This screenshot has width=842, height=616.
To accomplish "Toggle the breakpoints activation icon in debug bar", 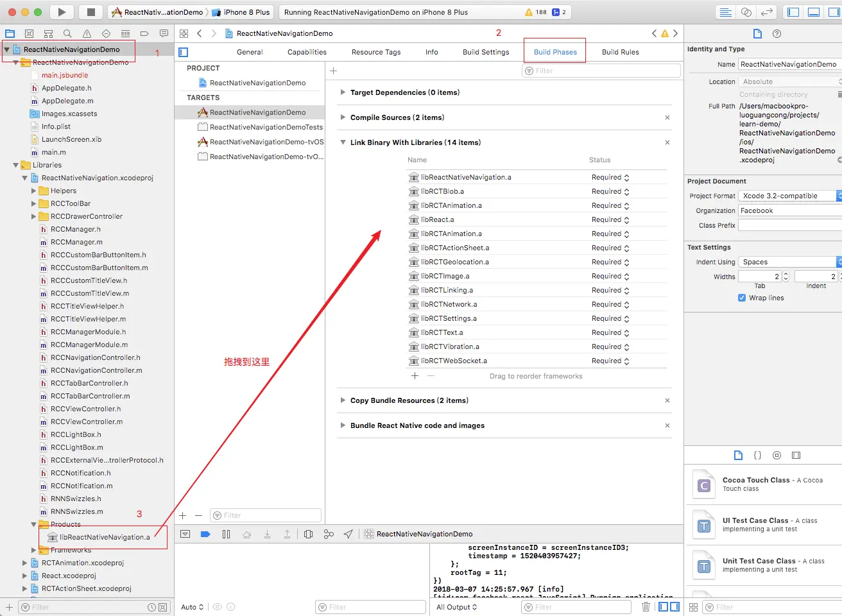I will click(205, 534).
